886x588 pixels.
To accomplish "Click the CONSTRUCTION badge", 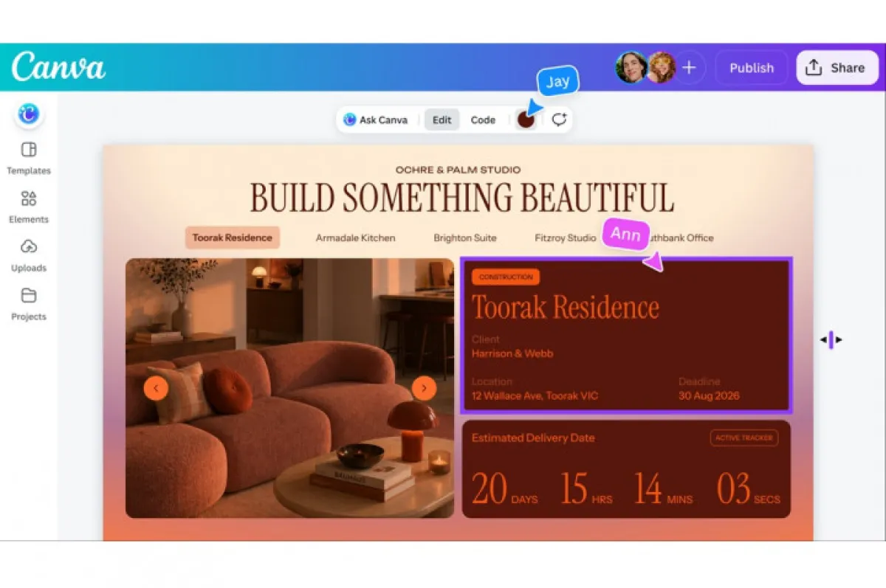I will click(x=506, y=277).
